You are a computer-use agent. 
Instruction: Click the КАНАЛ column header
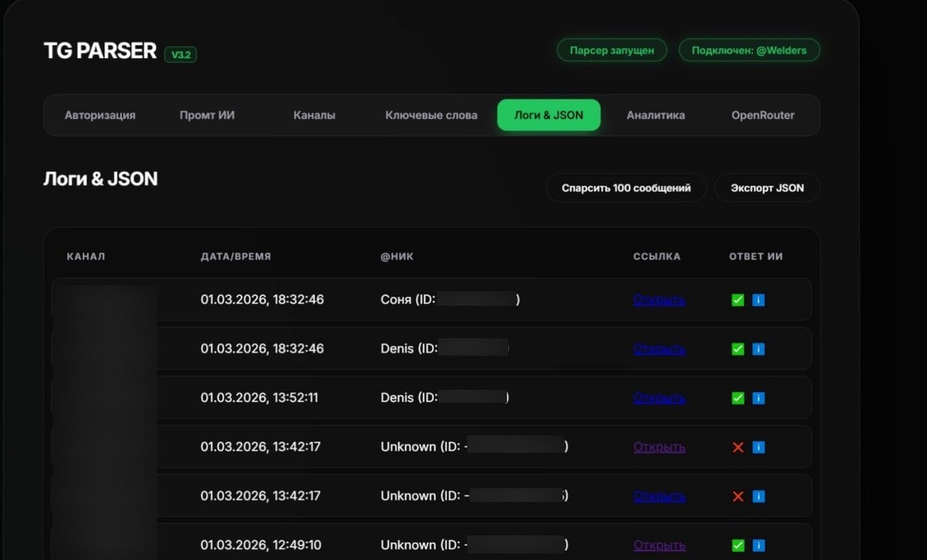86,256
